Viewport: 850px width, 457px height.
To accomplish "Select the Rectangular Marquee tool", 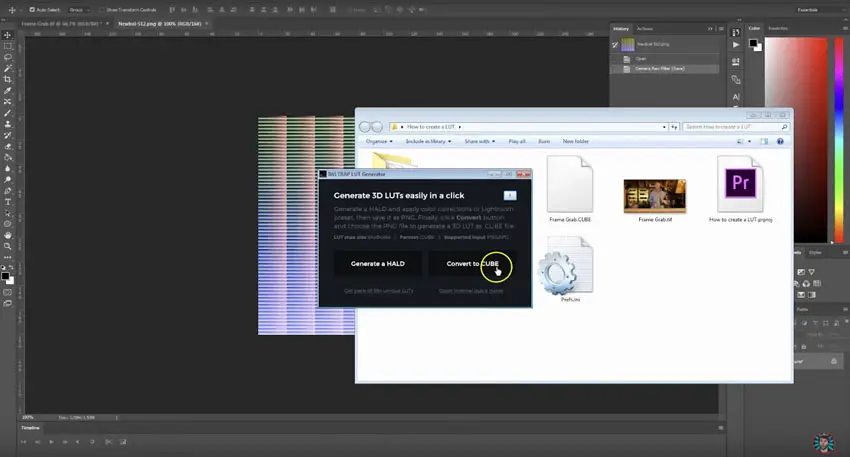I will tap(8, 46).
